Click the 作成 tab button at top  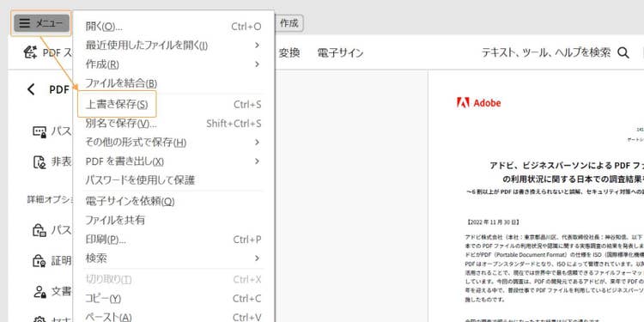click(x=289, y=23)
